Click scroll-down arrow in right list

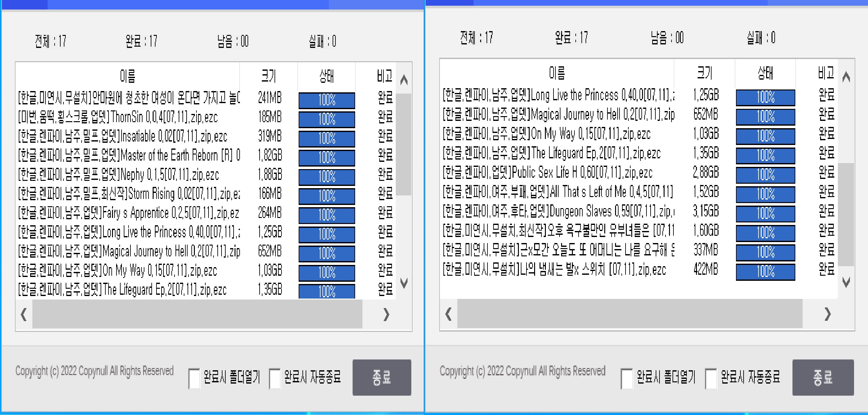pos(846,282)
